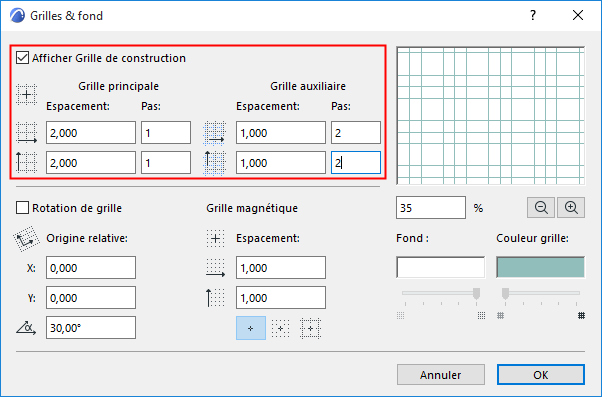The width and height of the screenshot is (602, 397).
Task: Edit auxiliary grid vertical Espacement field
Action: tap(281, 163)
